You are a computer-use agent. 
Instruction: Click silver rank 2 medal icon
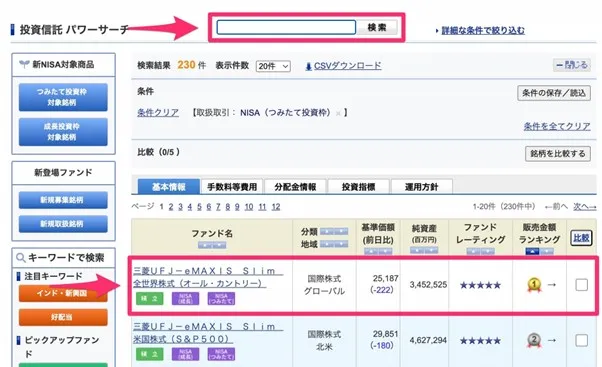point(534,341)
